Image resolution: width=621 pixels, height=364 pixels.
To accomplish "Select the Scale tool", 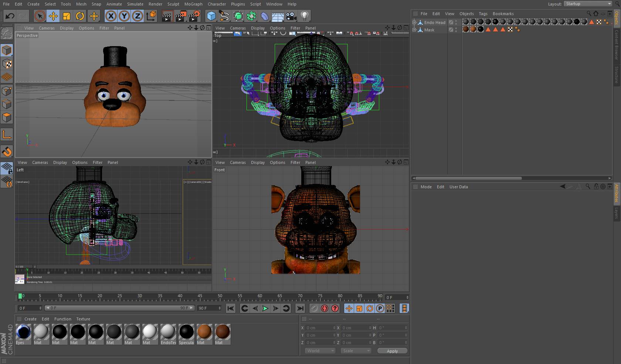I will tap(67, 16).
